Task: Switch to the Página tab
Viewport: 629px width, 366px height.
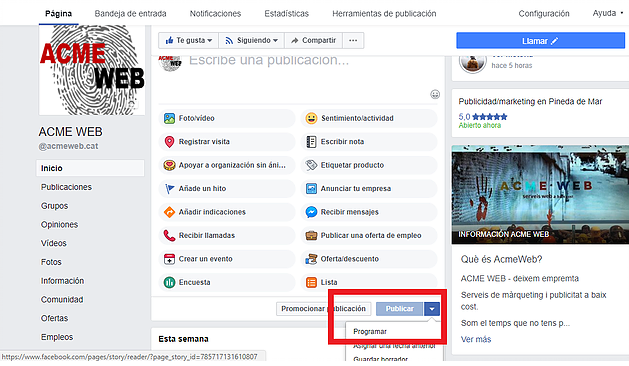Action: [x=59, y=14]
